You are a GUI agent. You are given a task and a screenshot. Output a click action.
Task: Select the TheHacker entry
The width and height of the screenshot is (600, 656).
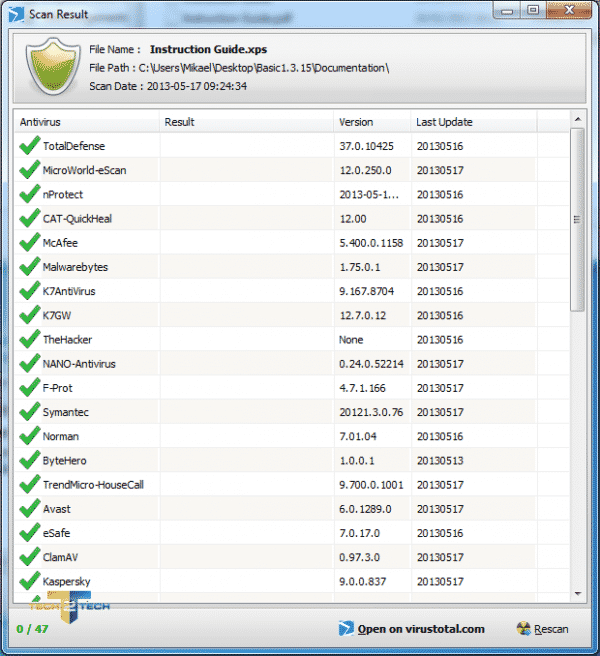point(67,340)
